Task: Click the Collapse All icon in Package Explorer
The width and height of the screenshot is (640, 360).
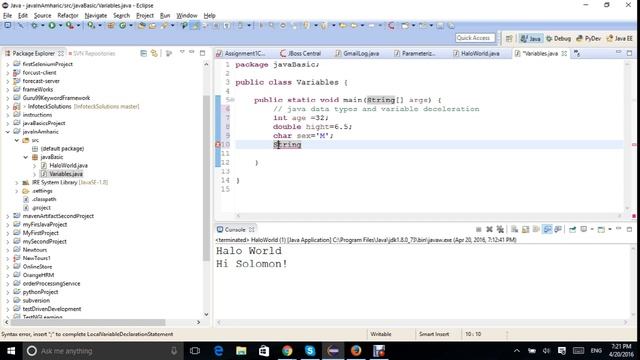Action: [x=143, y=53]
